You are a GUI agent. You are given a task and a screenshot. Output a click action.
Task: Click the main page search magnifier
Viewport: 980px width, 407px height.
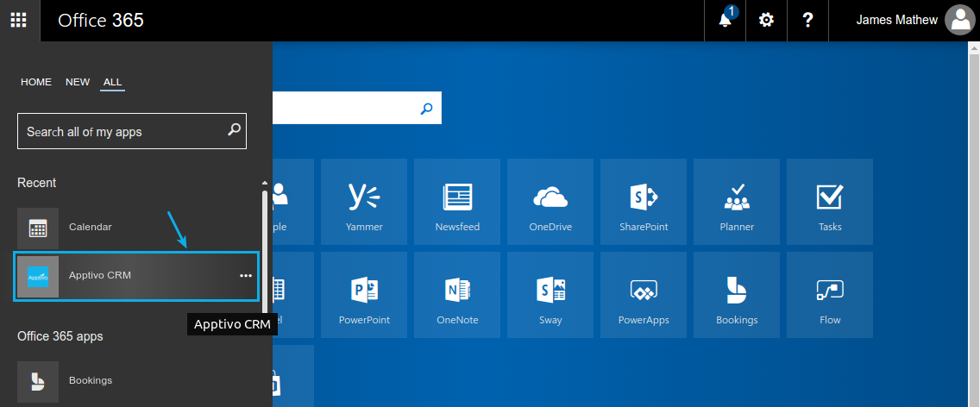426,109
